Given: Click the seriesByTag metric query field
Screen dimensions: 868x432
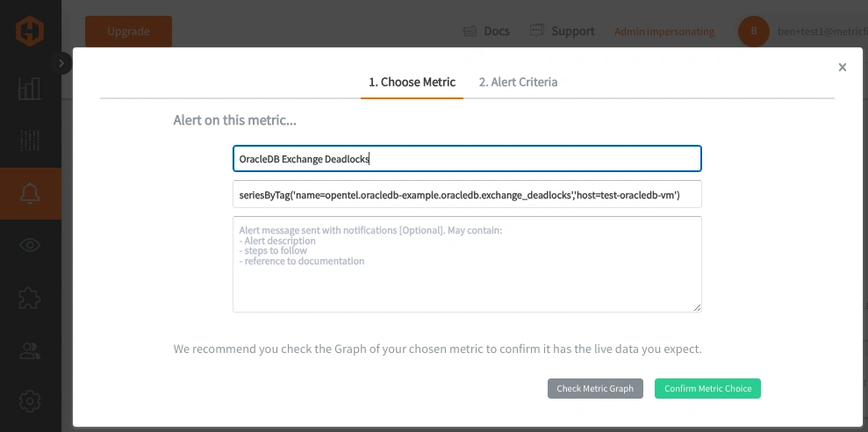Looking at the screenshot, I should coord(467,194).
